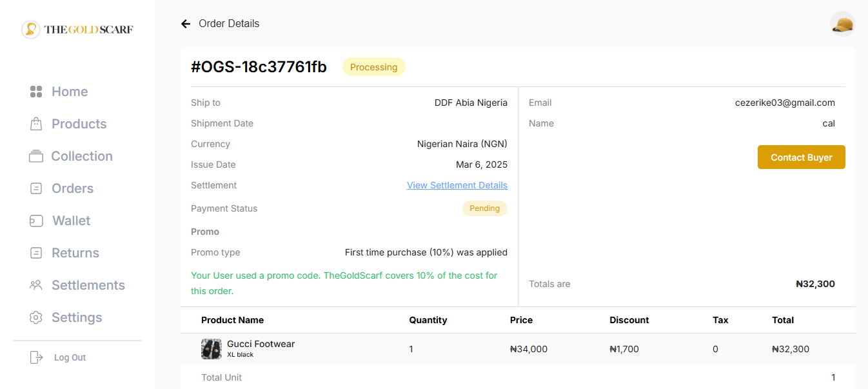Click the Gucci Footwear product thumbnail
Viewport: 868px width, 389px height.
point(212,349)
